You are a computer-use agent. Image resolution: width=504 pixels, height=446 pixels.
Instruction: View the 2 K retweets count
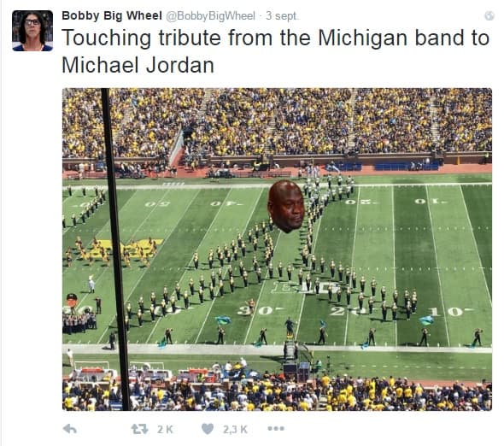click(x=165, y=429)
